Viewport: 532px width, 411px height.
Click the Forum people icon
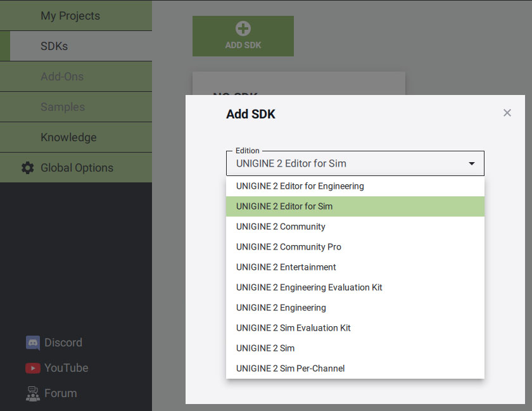click(x=33, y=394)
